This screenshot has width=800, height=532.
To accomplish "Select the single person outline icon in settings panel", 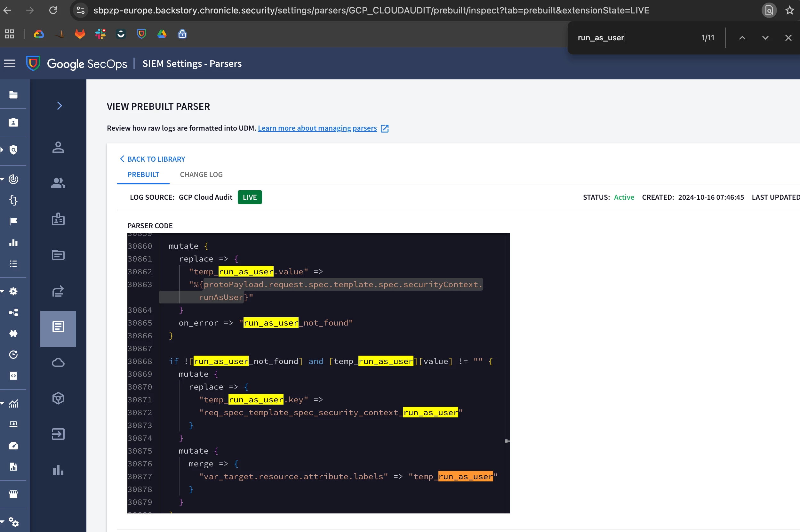I will click(x=58, y=148).
